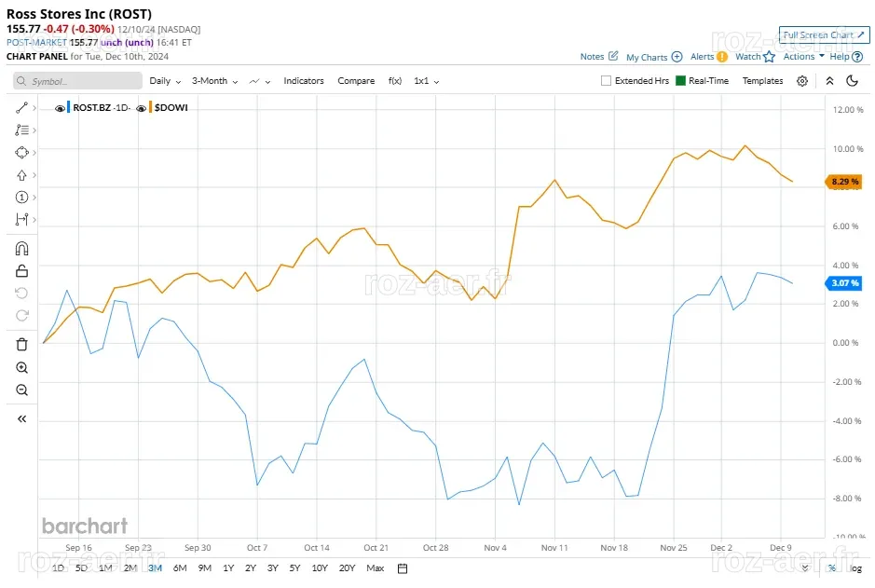Open the numbered annotation tool
875x588 pixels.
click(x=21, y=197)
